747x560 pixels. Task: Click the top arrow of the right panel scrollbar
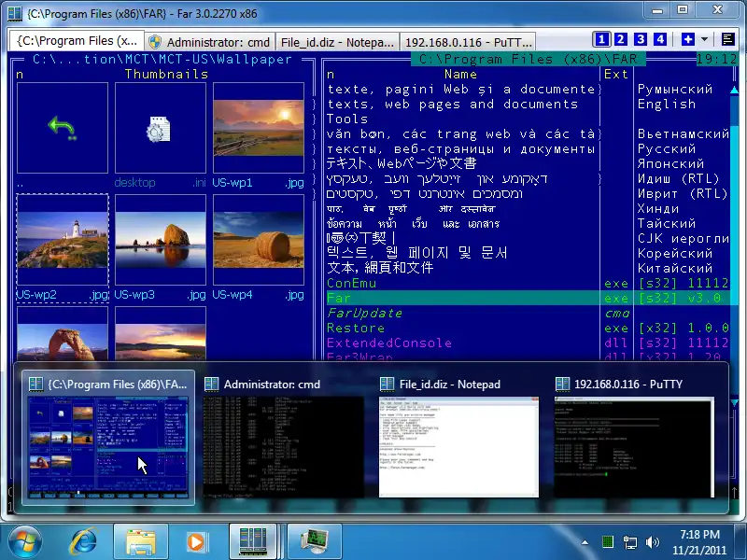(734, 90)
